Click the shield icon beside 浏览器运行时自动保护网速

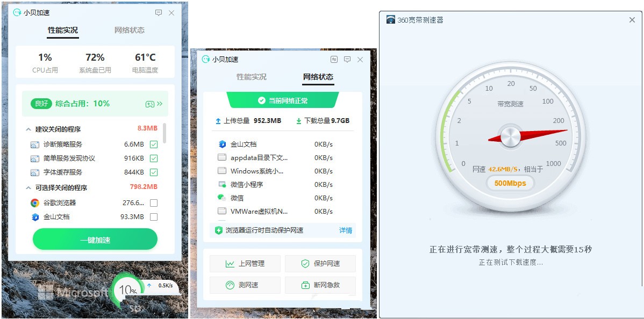[x=218, y=230]
